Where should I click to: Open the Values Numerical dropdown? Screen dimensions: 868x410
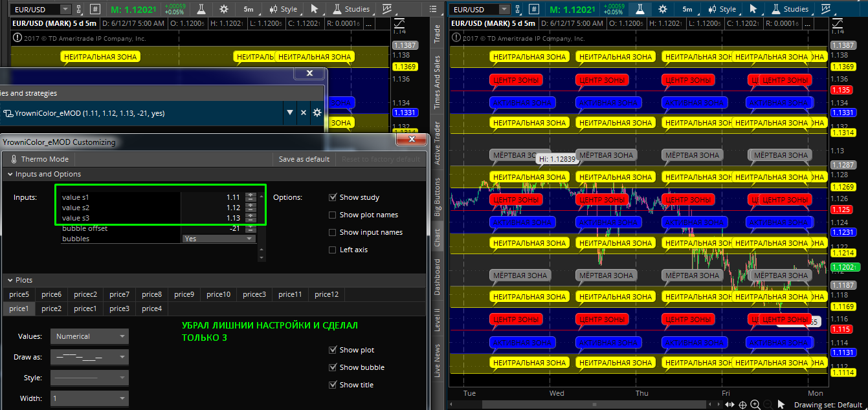89,336
